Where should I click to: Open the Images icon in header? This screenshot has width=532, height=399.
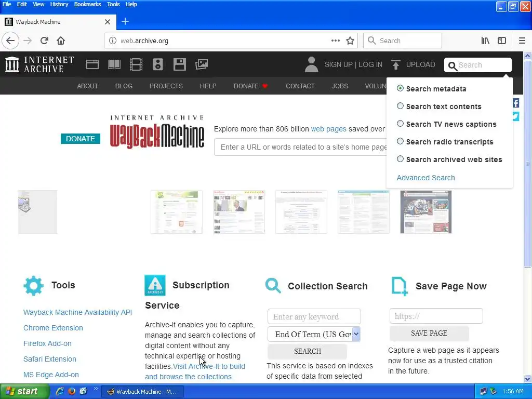202,64
